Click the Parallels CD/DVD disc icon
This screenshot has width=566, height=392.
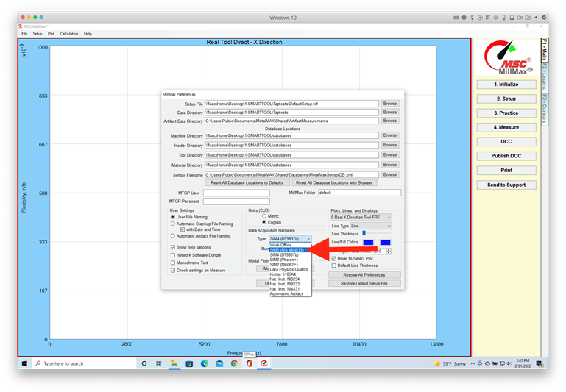click(480, 18)
